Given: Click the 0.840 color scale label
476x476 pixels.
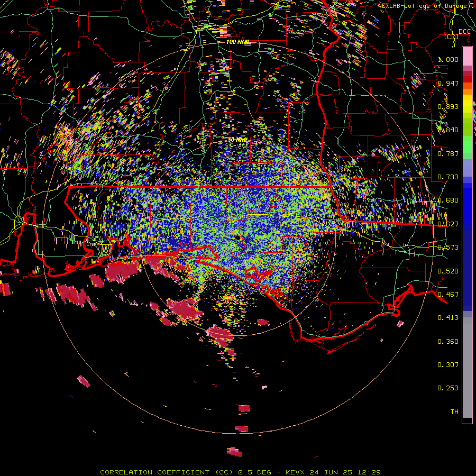Looking at the screenshot, I should coord(448,130).
